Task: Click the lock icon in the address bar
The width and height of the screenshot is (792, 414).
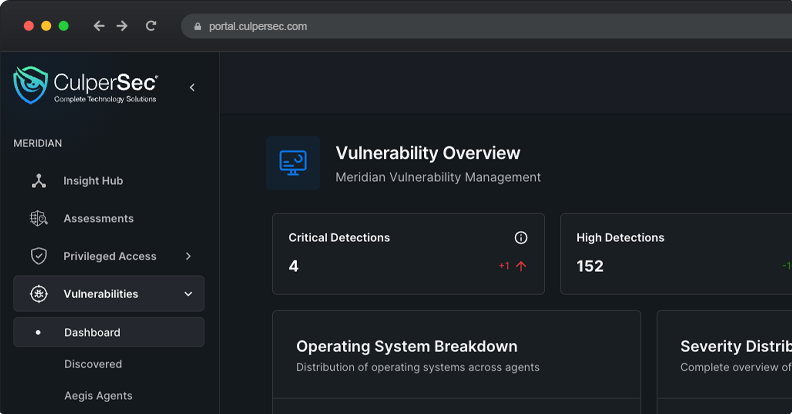Action: [197, 26]
